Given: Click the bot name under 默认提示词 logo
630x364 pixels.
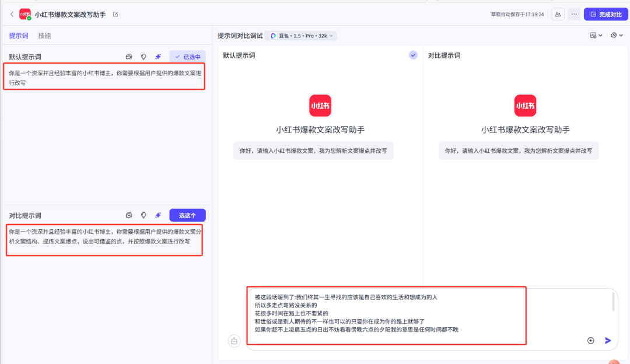Looking at the screenshot, I should pos(320,129).
